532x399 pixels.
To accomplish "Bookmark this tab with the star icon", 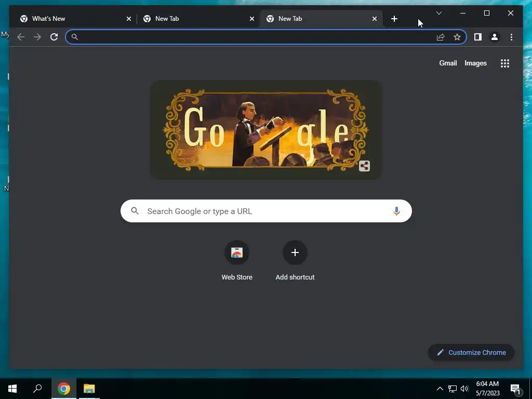I will click(x=457, y=37).
